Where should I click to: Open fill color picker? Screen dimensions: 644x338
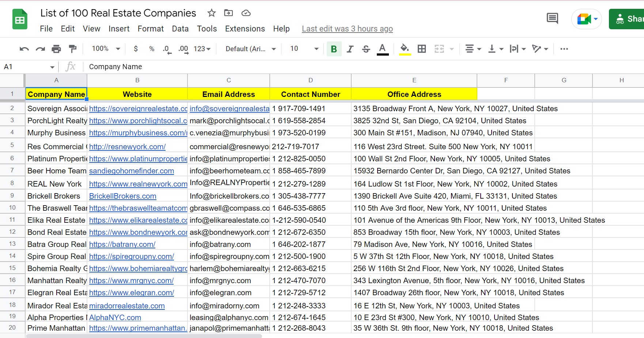coord(405,49)
